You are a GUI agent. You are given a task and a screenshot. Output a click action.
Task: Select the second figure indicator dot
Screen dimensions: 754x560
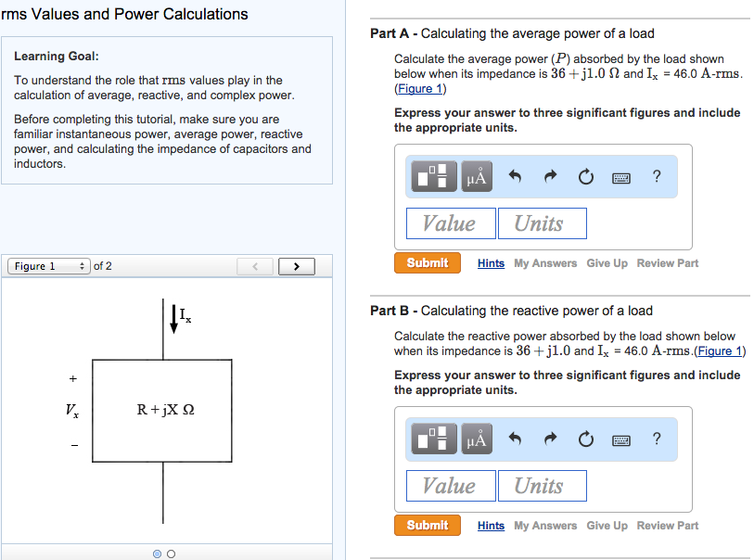point(171,554)
